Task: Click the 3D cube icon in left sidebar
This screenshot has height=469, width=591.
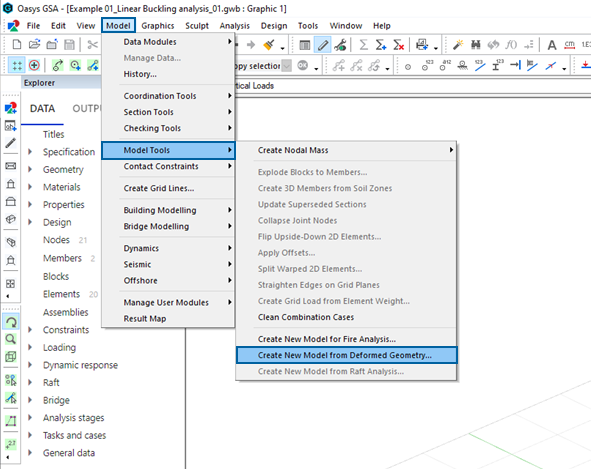Action: coord(11,357)
